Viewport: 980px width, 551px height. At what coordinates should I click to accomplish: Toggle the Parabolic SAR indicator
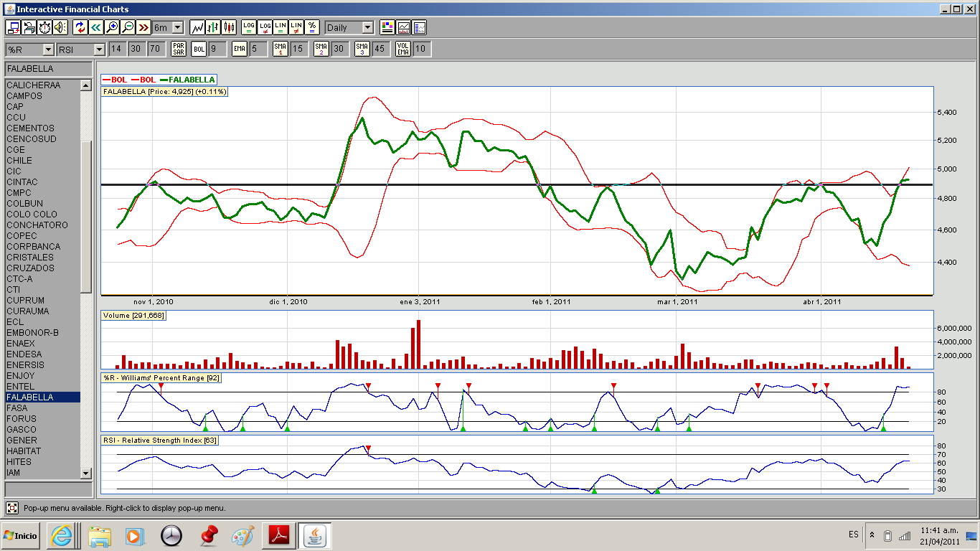(x=178, y=49)
